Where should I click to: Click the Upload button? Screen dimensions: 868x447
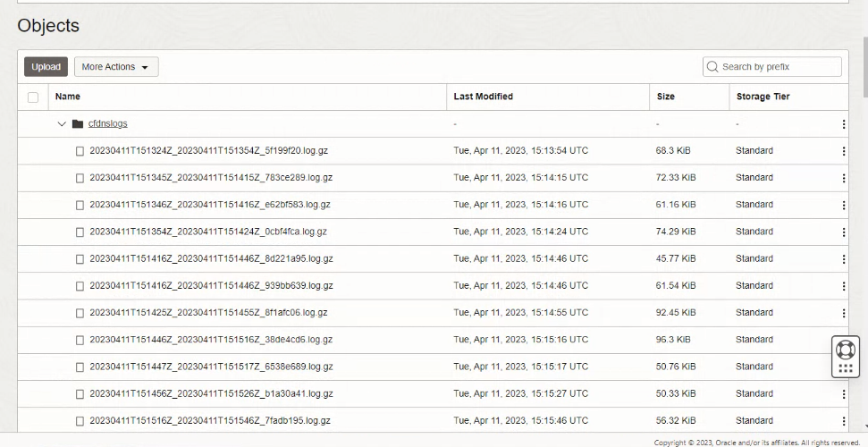[x=46, y=67]
